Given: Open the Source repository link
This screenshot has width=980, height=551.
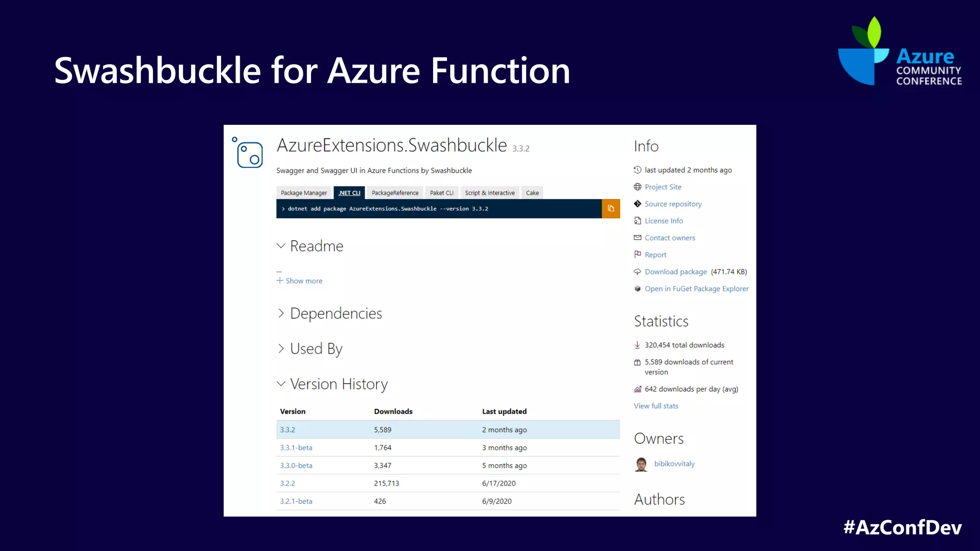Looking at the screenshot, I should click(673, 204).
